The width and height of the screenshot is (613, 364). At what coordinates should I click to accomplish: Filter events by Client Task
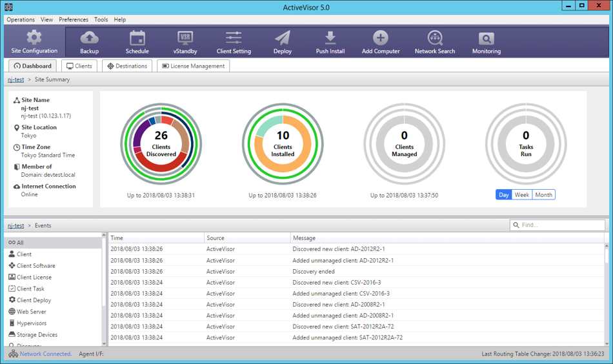[53, 288]
